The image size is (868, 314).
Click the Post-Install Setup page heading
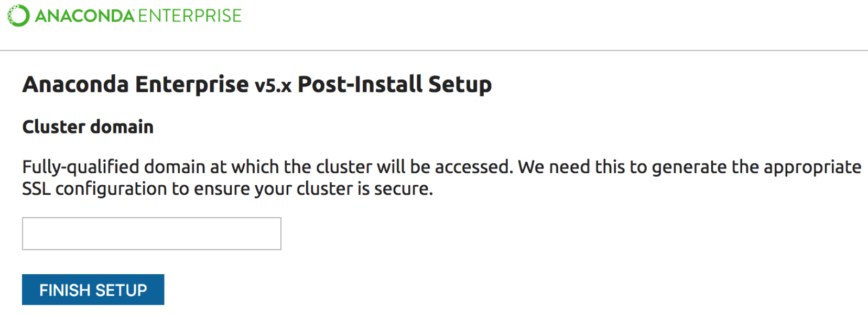point(394,84)
